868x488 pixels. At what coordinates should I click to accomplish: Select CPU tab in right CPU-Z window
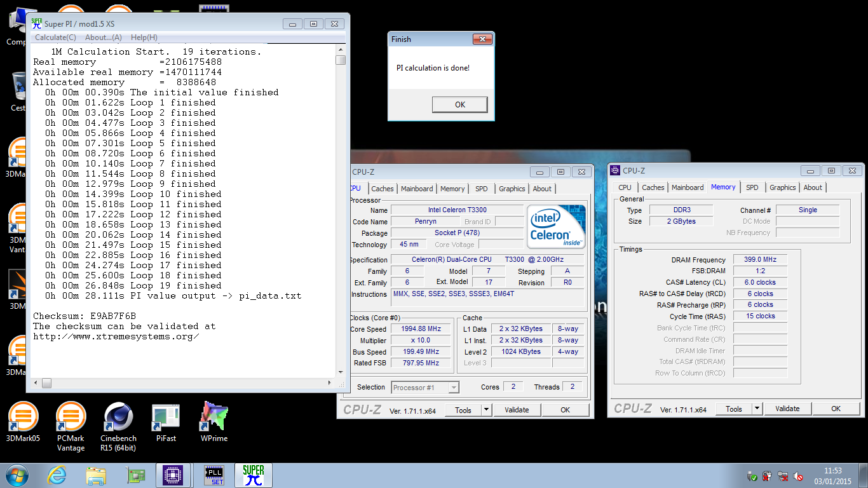(625, 187)
